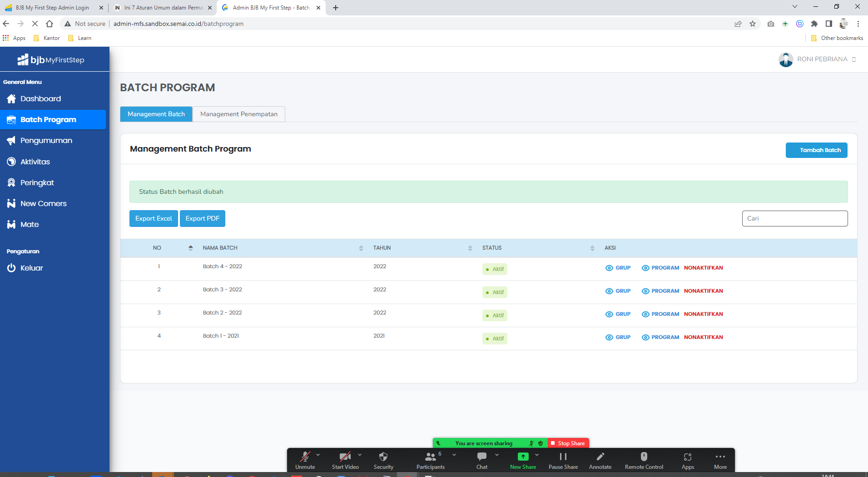Open Zoom Annotate tools
This screenshot has width=868, height=477.
pos(600,460)
